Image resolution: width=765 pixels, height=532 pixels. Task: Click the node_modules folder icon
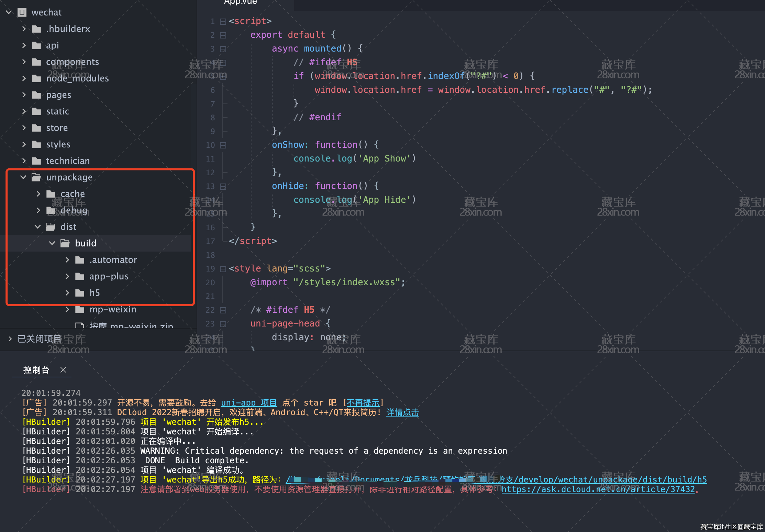tap(36, 78)
